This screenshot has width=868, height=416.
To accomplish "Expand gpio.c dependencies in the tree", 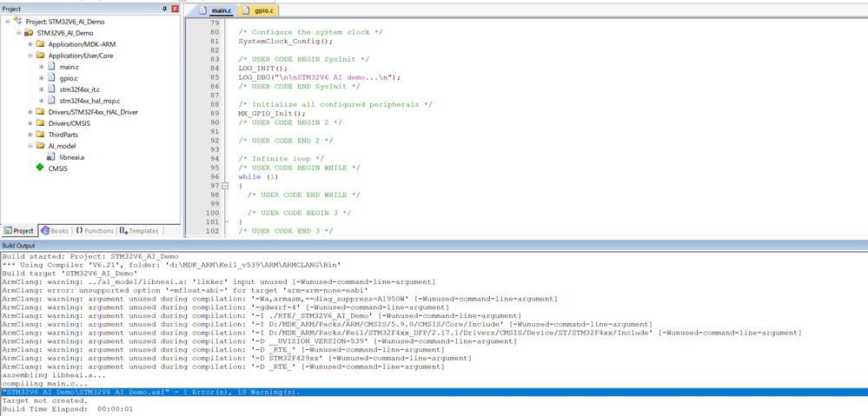I will 42,78.
